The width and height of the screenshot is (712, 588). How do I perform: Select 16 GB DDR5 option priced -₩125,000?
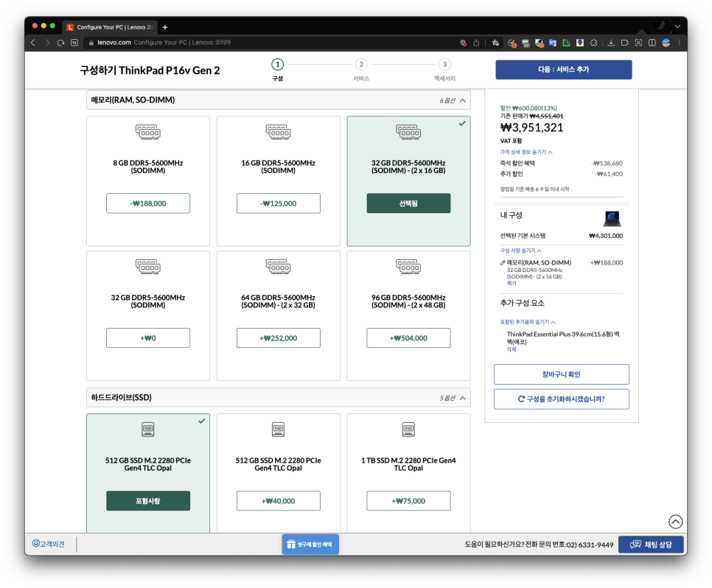click(x=279, y=203)
